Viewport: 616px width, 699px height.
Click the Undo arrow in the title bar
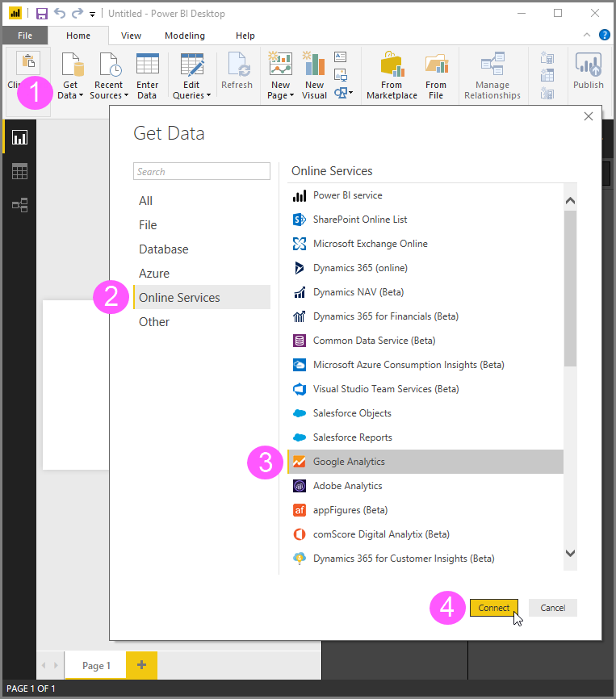tap(60, 14)
